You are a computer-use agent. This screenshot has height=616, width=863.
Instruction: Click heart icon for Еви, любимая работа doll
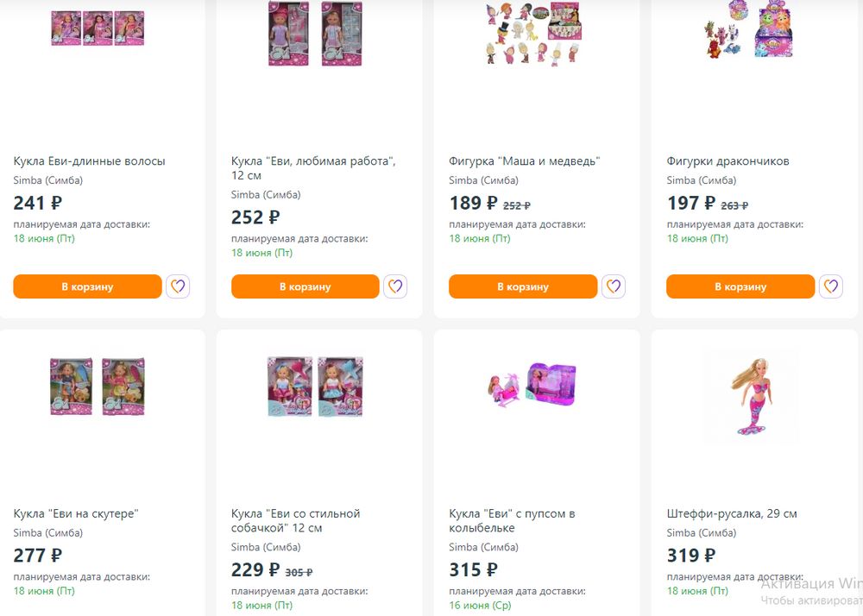(x=395, y=286)
